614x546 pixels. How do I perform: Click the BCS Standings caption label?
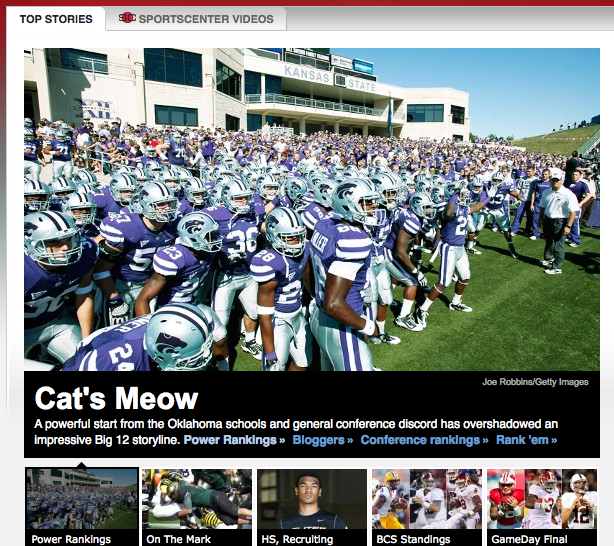413,539
